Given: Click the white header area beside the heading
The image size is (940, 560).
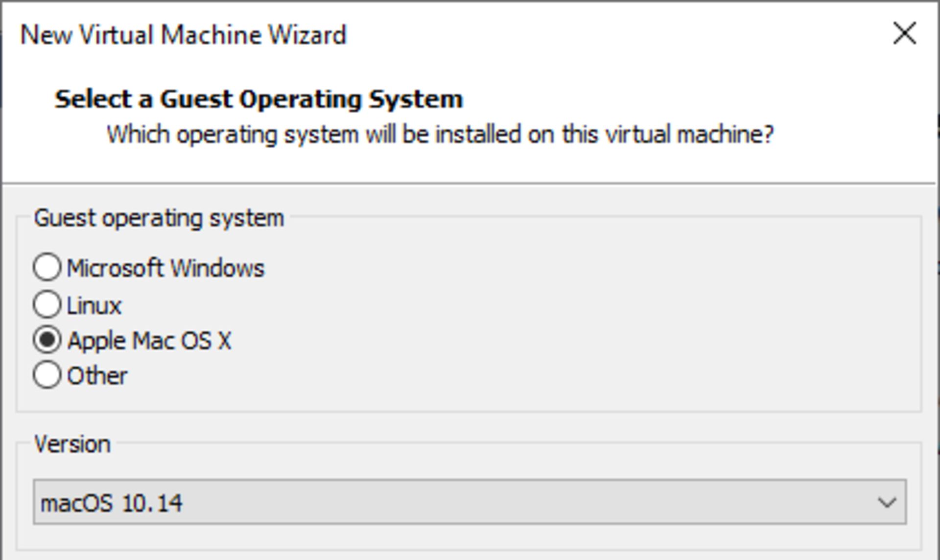Looking at the screenshot, I should (685, 98).
